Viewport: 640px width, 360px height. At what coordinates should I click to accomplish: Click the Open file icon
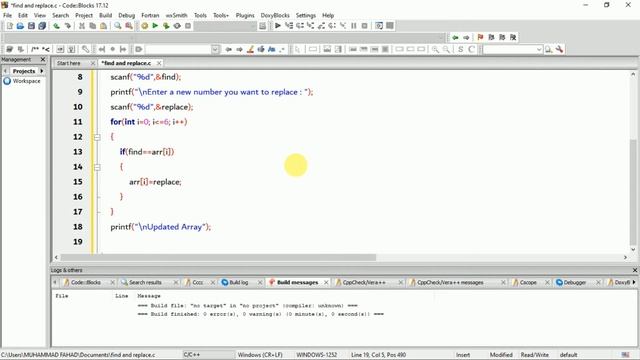pos(20,26)
